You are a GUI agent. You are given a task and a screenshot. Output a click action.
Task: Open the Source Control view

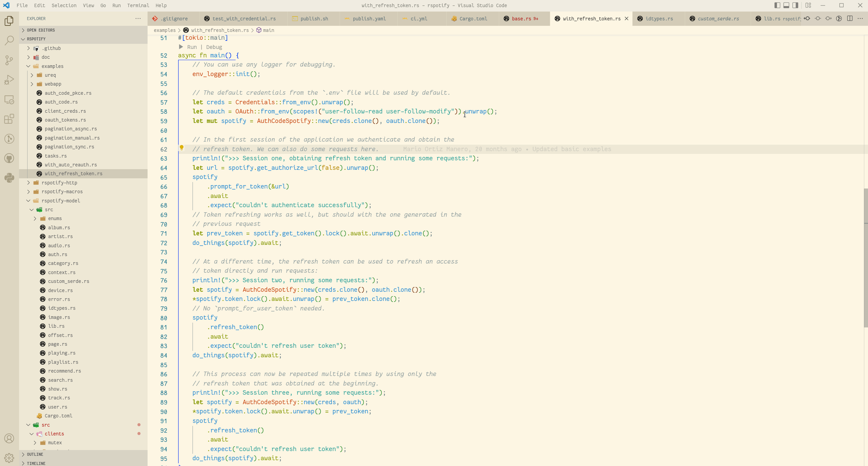tap(9, 60)
